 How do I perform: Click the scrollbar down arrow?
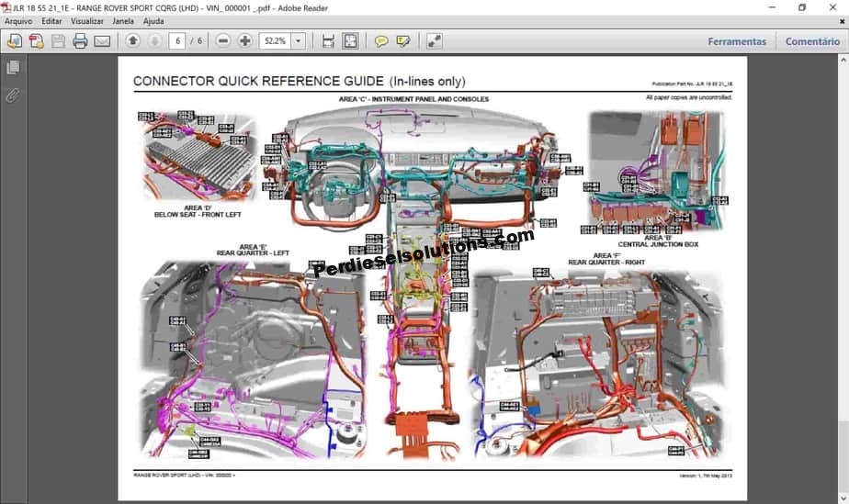843,498
